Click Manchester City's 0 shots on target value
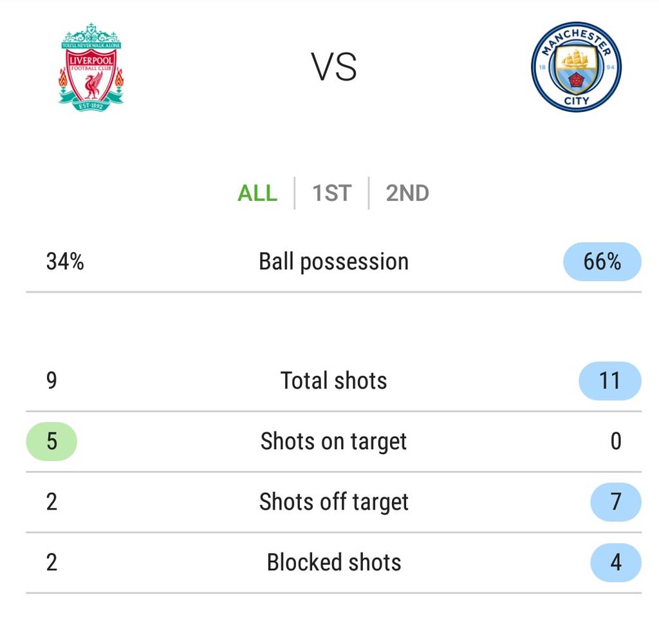 tap(616, 441)
